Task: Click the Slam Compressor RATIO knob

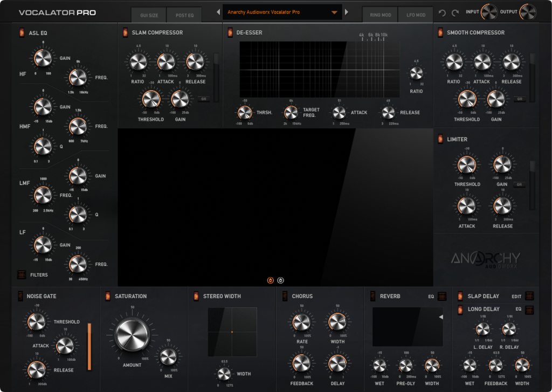Action: click(138, 63)
